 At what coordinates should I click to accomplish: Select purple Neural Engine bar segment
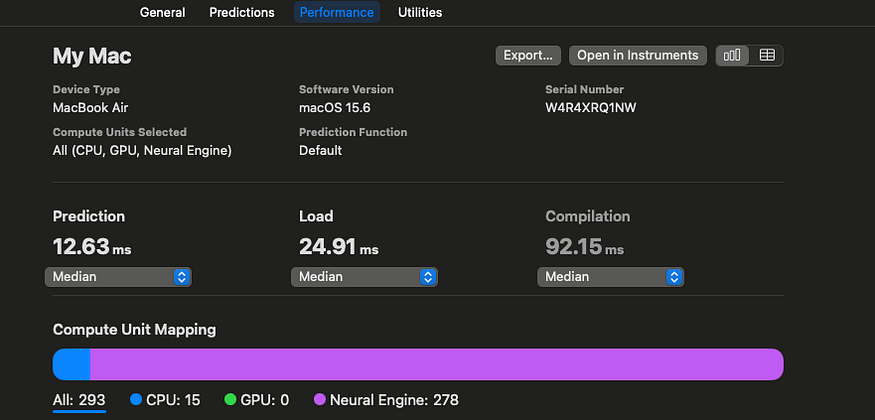tap(437, 365)
